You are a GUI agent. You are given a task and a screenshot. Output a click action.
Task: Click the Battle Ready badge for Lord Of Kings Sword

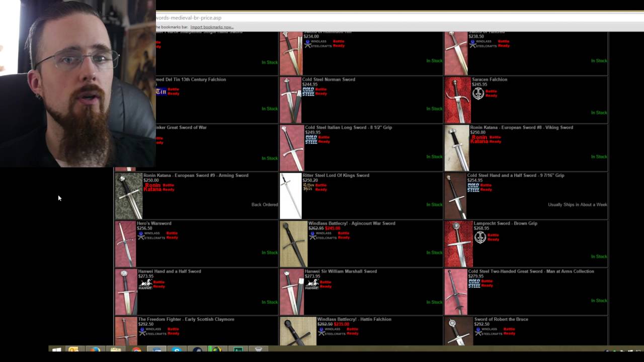[x=321, y=188]
